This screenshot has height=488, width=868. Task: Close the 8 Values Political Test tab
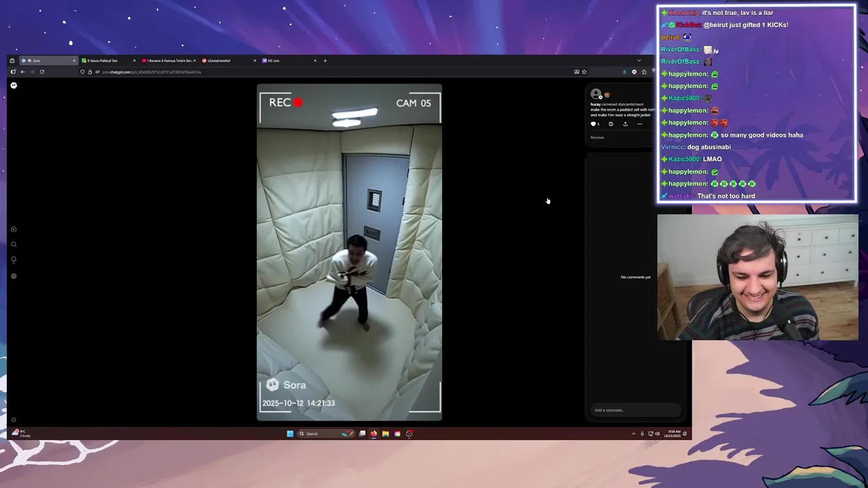coord(134,60)
